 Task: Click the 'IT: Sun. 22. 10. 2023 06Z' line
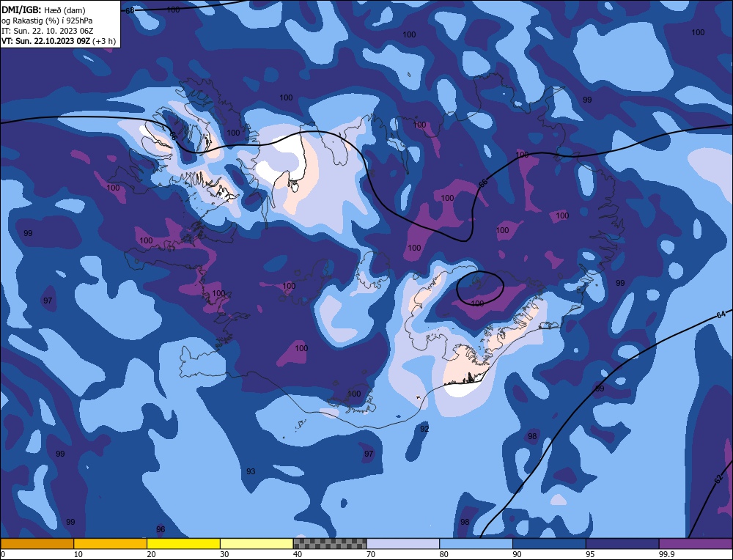(x=47, y=30)
